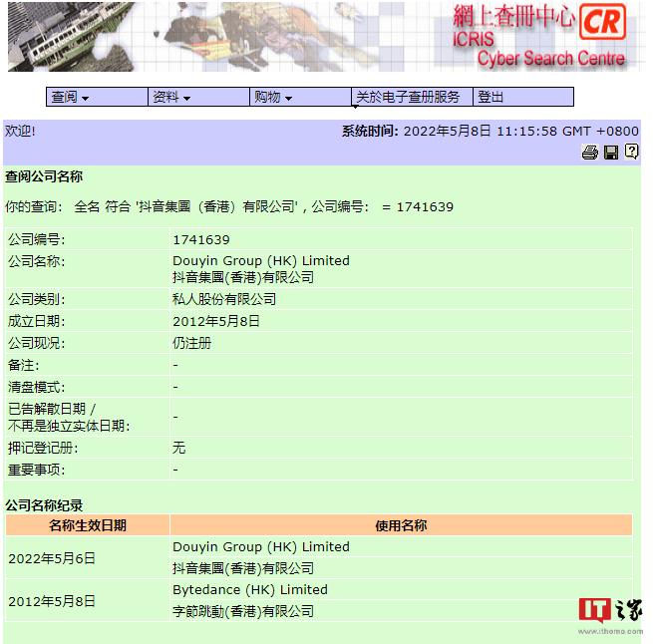This screenshot has height=644, width=653.
Task: Click the CR logo in the header
Action: coord(602,22)
